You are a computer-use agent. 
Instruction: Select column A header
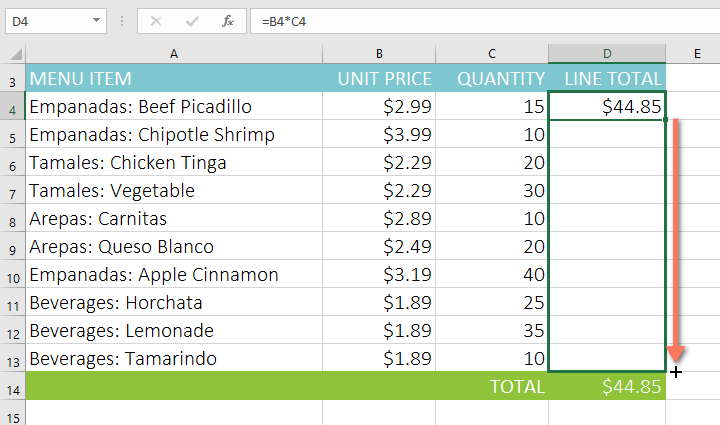tap(174, 53)
